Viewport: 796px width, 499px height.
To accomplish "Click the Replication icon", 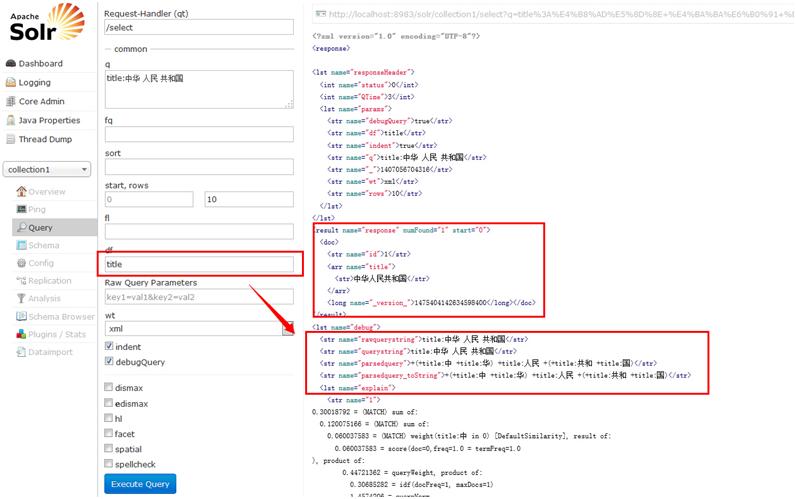I will pyautogui.click(x=21, y=281).
